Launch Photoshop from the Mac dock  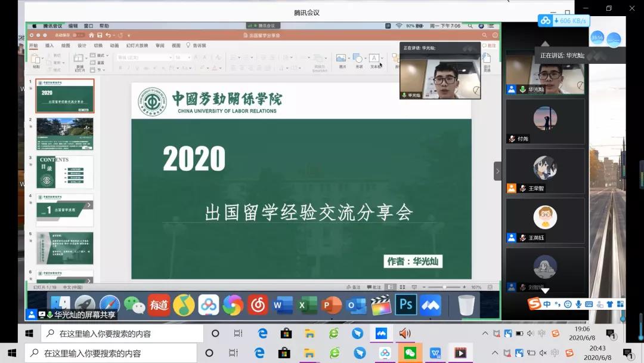point(406,304)
